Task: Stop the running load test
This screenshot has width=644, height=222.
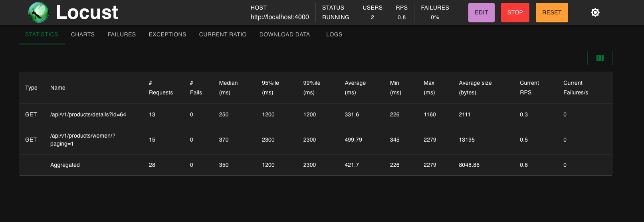Action: (515, 12)
